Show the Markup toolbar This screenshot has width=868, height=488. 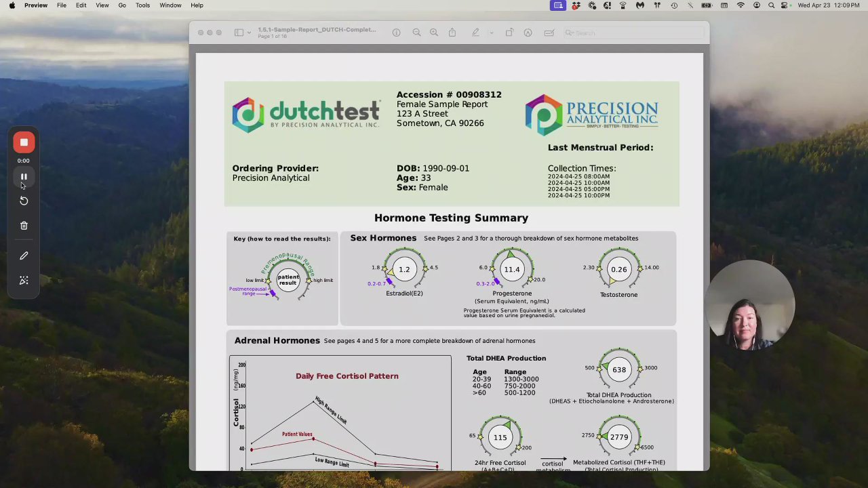[528, 33]
